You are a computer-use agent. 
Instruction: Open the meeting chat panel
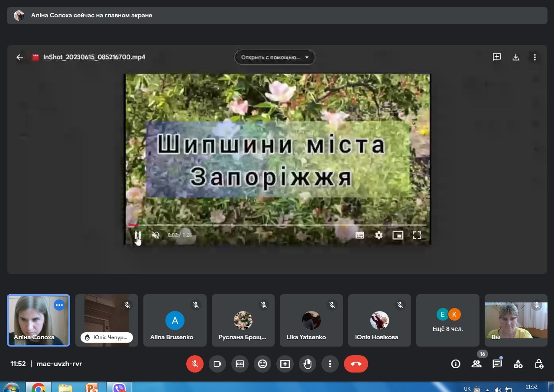click(x=497, y=364)
